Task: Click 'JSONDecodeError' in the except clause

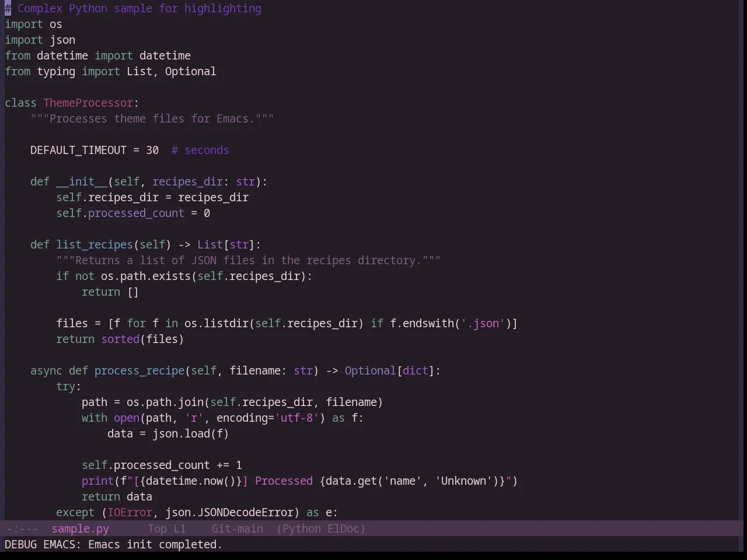Action: tap(245, 512)
